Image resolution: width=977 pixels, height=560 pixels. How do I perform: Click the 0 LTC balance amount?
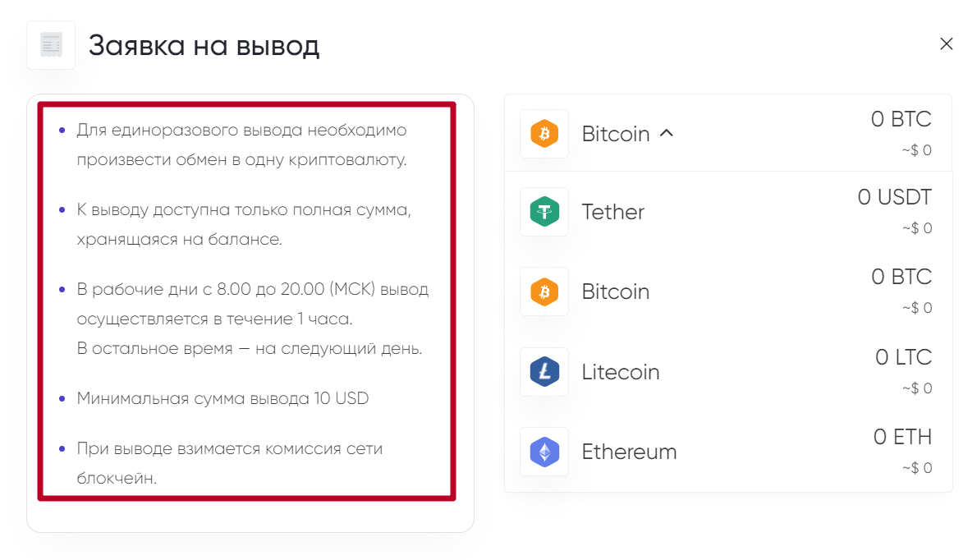(903, 358)
